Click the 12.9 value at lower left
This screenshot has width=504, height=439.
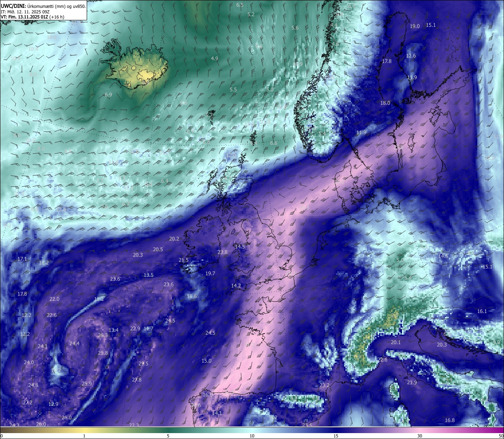[53, 404]
